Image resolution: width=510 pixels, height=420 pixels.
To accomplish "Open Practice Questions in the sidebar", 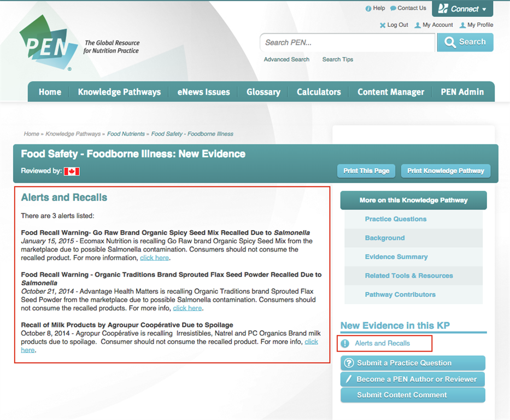I will point(396,219).
